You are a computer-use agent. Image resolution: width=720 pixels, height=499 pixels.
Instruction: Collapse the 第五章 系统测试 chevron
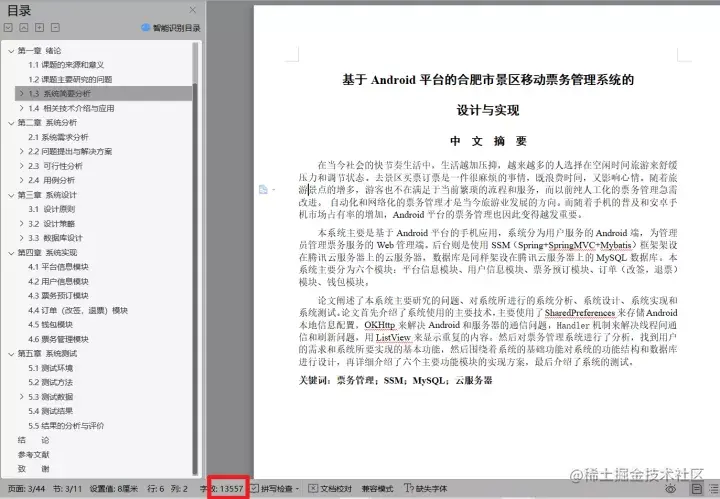11,354
